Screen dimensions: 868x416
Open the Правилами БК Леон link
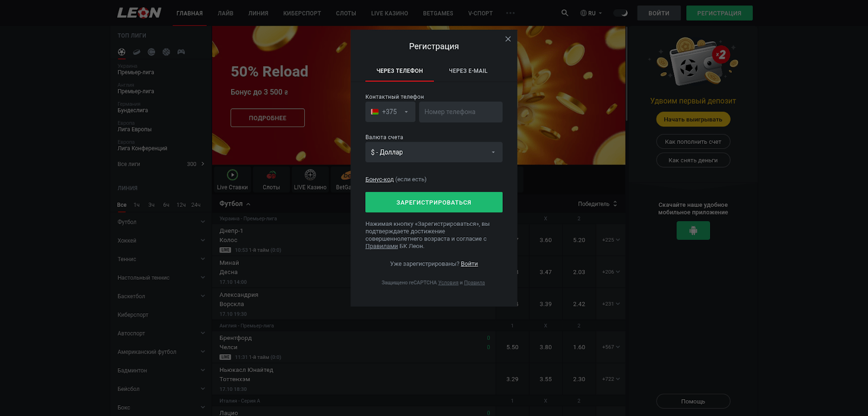[x=381, y=246]
